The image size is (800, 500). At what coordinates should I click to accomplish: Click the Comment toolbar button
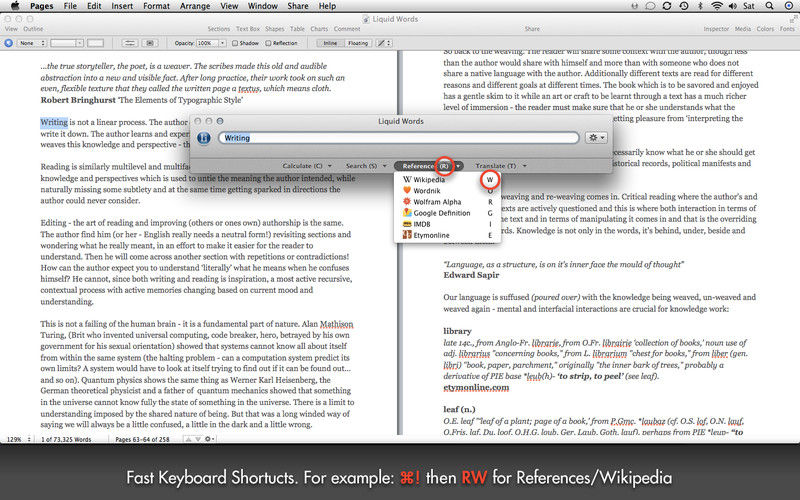point(347,29)
